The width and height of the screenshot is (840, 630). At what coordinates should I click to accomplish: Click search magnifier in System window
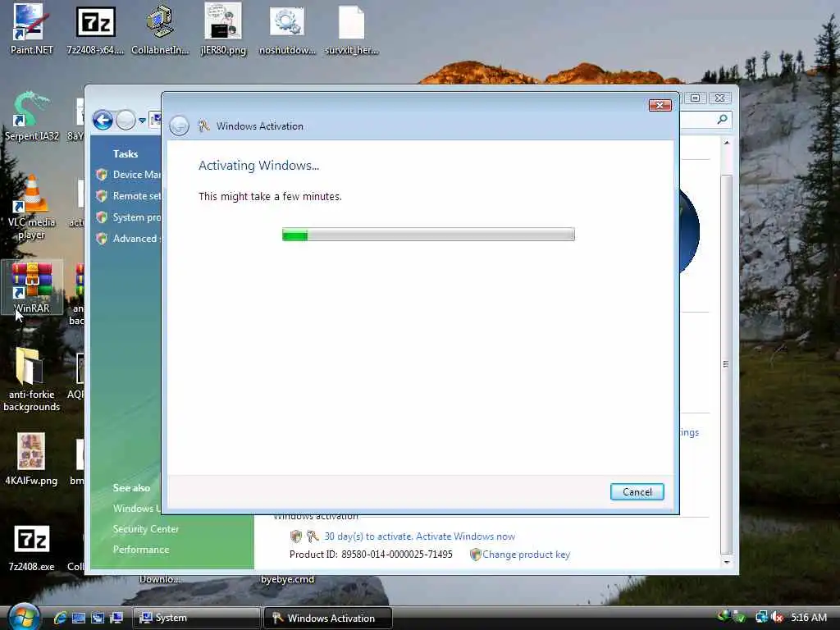[x=722, y=119]
